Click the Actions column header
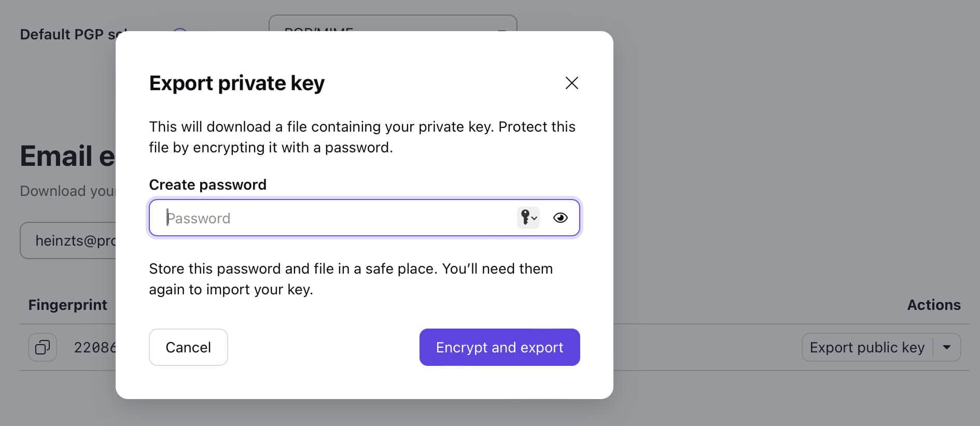This screenshot has height=426, width=980. point(933,305)
